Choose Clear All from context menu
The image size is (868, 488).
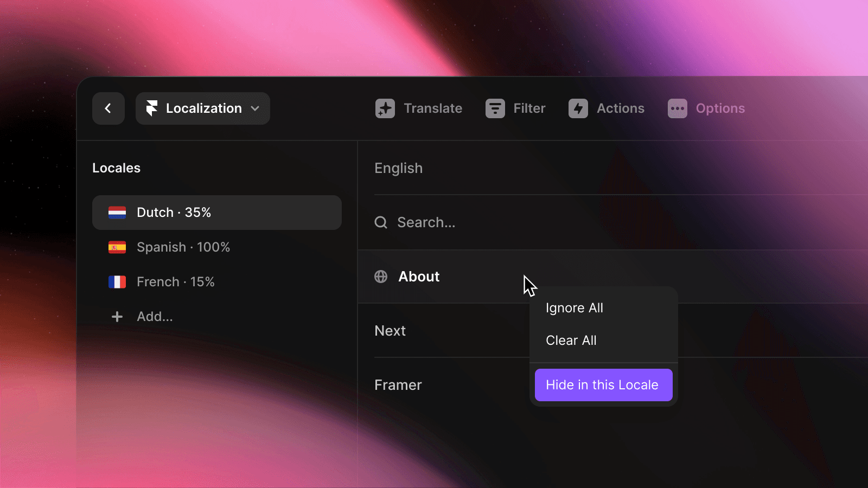(571, 341)
